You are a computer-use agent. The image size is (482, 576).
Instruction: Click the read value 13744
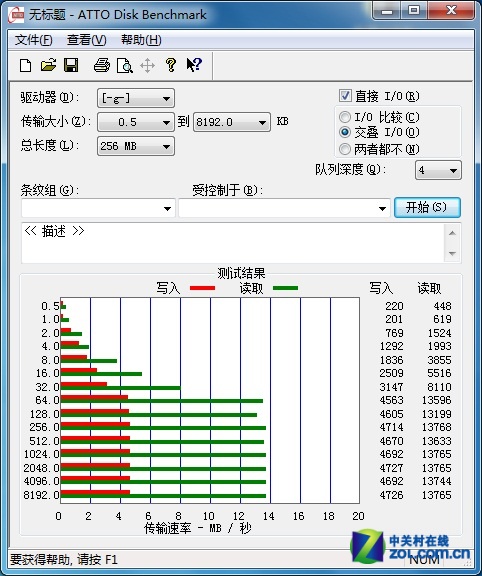[436, 481]
